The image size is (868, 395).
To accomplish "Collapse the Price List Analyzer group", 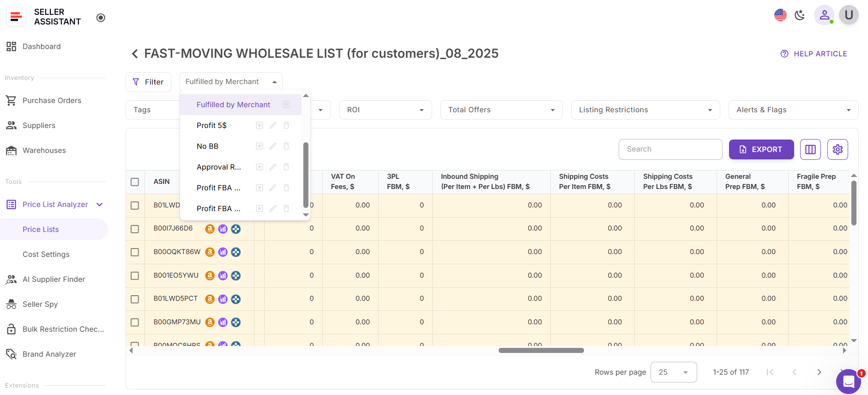I will [x=100, y=204].
